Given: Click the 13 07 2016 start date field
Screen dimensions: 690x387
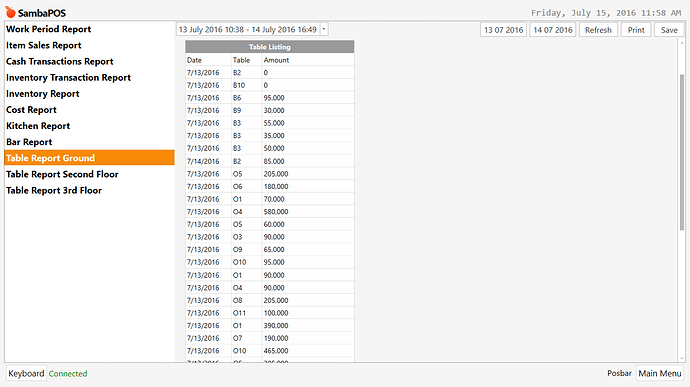Looking at the screenshot, I should pos(503,30).
